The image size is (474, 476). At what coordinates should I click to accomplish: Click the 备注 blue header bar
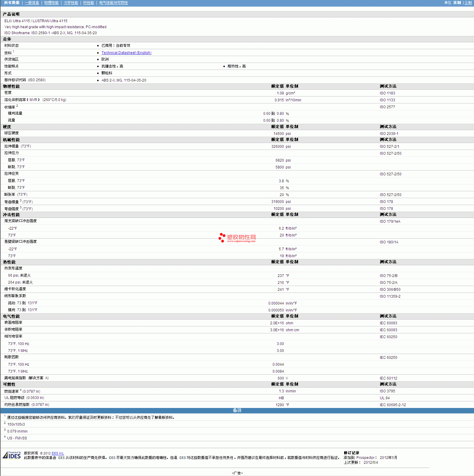[x=237, y=410]
